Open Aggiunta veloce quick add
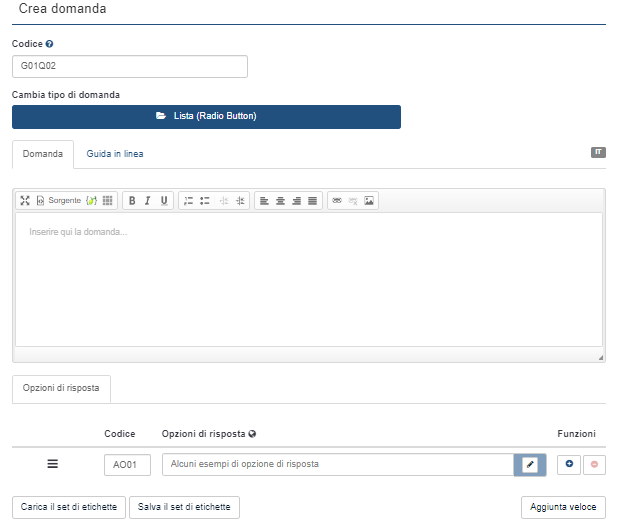625x525 pixels. coord(563,507)
